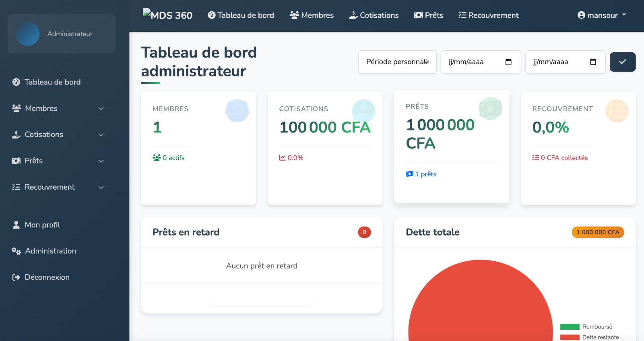Open Recouvrement in top navbar
This screenshot has height=341, width=644.
click(488, 15)
